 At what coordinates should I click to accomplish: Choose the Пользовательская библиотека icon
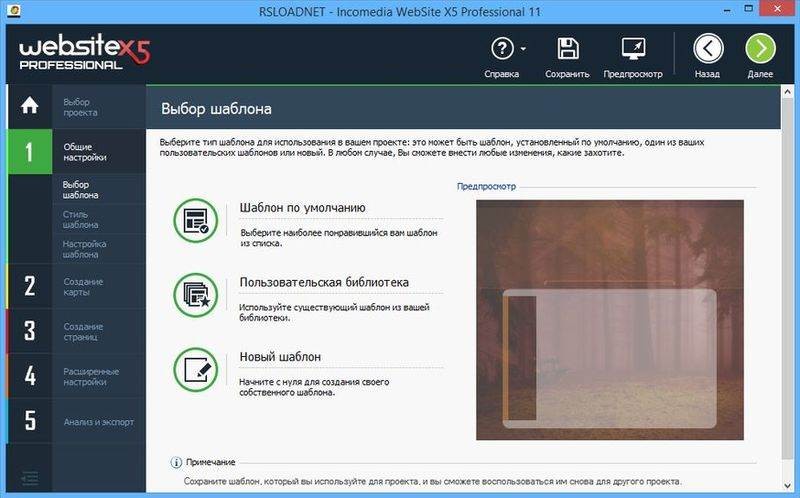[x=195, y=294]
